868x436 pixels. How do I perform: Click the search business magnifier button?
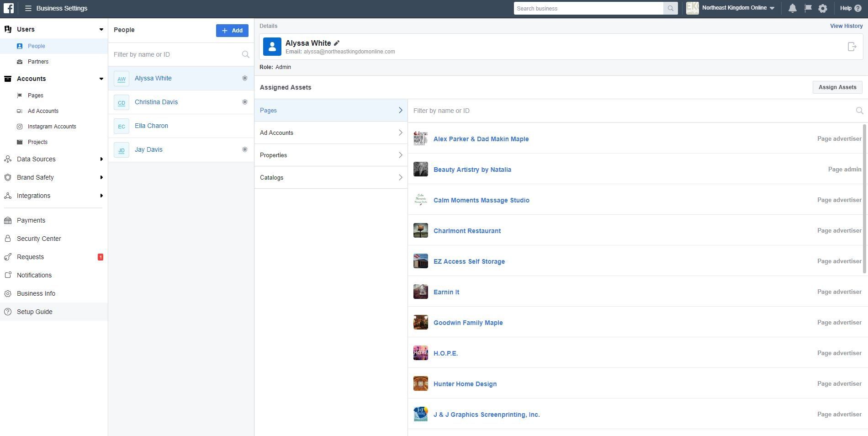click(670, 8)
